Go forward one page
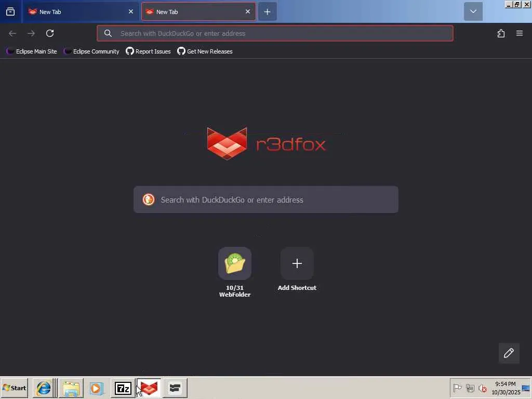The image size is (532, 399). (x=31, y=33)
